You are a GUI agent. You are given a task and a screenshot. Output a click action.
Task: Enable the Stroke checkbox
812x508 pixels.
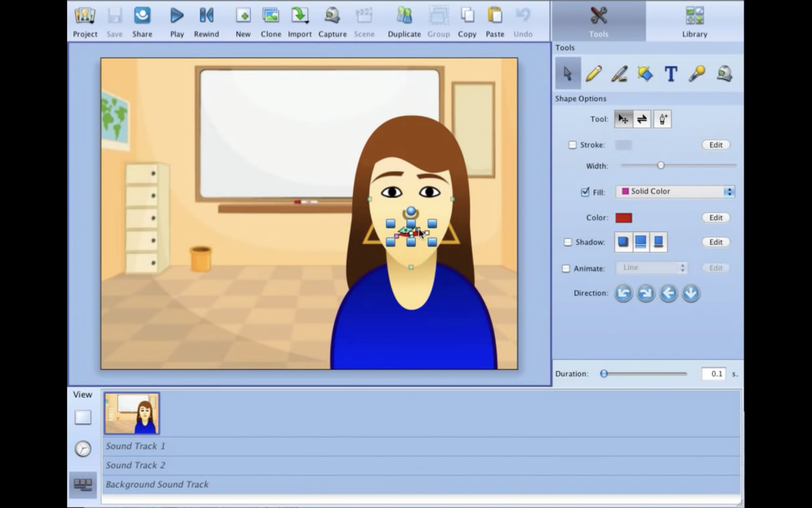coord(573,145)
